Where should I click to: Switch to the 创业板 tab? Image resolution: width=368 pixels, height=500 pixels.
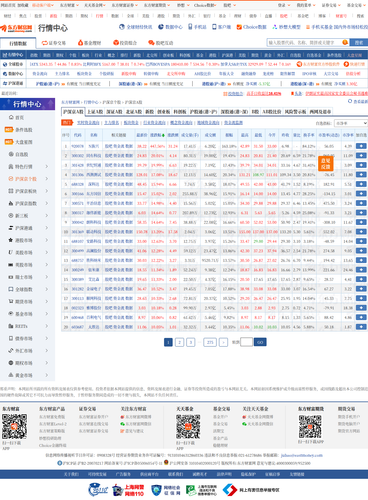click(x=164, y=112)
